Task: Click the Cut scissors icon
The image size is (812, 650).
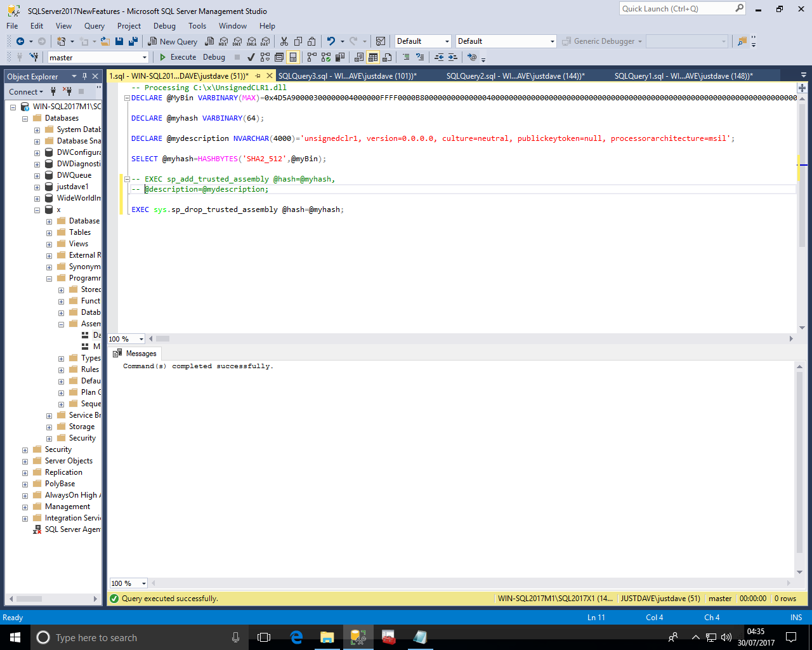Action: tap(284, 41)
